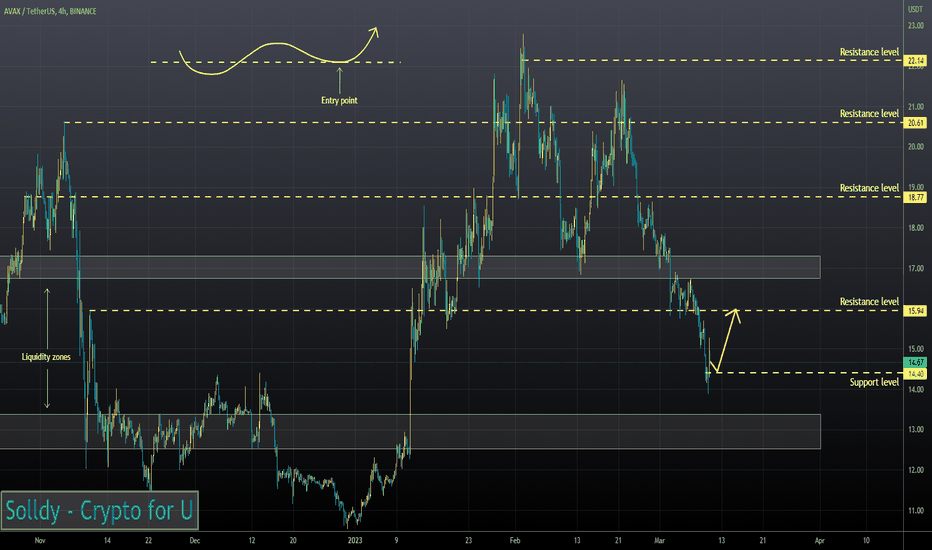Click the 20.00 price axis label
Screen dimensions: 932x550
(x=915, y=147)
